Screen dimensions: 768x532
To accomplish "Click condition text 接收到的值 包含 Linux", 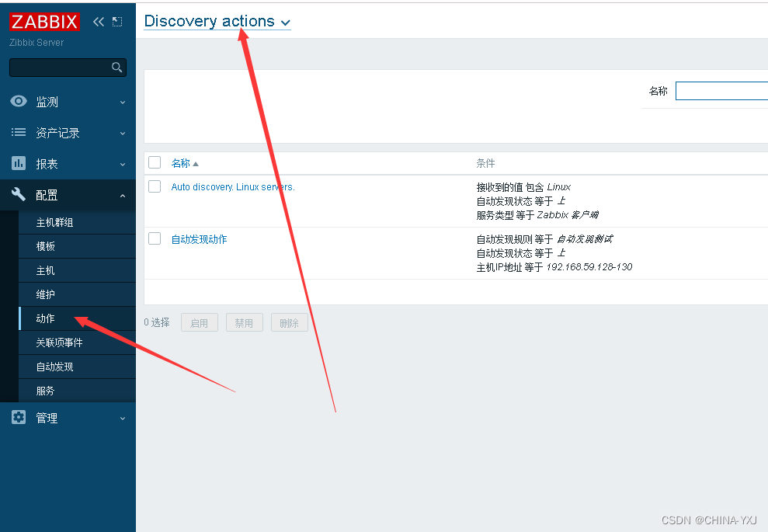I will 523,187.
